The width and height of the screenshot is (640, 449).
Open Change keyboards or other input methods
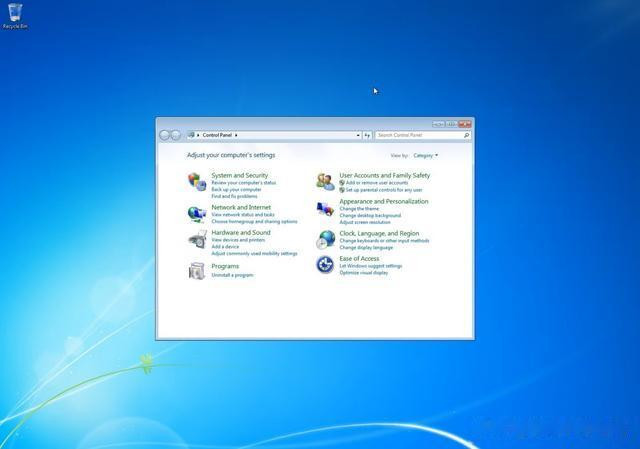384,241
